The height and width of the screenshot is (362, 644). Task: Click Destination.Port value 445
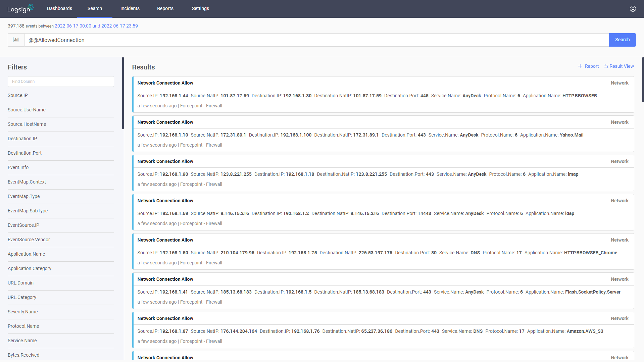(x=424, y=96)
